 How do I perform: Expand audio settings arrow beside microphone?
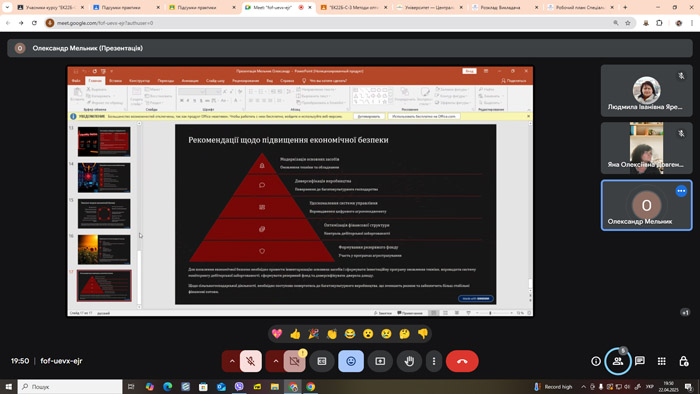tap(232, 361)
